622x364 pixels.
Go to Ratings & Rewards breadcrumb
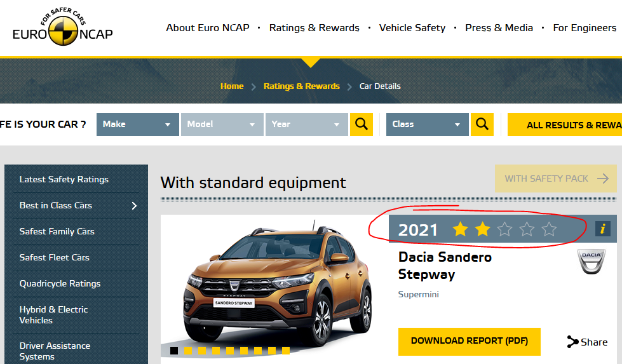pyautogui.click(x=302, y=86)
